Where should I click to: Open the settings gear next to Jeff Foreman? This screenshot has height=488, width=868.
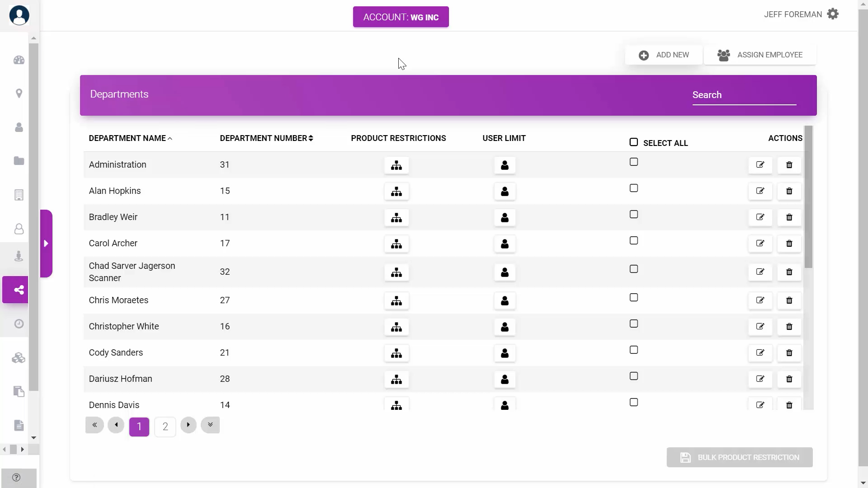(833, 14)
